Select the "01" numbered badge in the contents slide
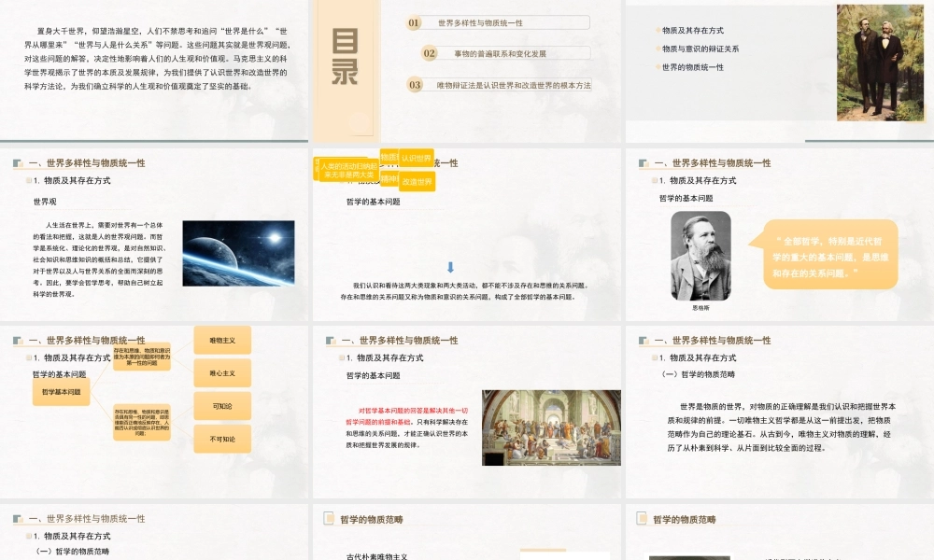The width and height of the screenshot is (934, 560). click(412, 22)
